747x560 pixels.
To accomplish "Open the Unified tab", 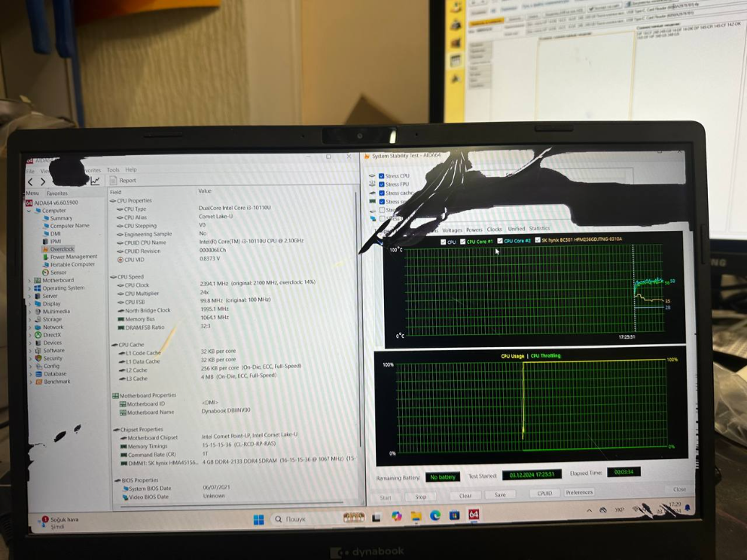I will [x=517, y=229].
